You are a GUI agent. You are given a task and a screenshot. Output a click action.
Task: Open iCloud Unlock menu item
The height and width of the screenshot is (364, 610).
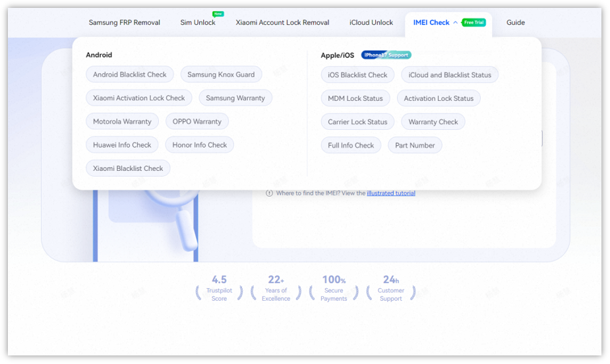tap(371, 22)
